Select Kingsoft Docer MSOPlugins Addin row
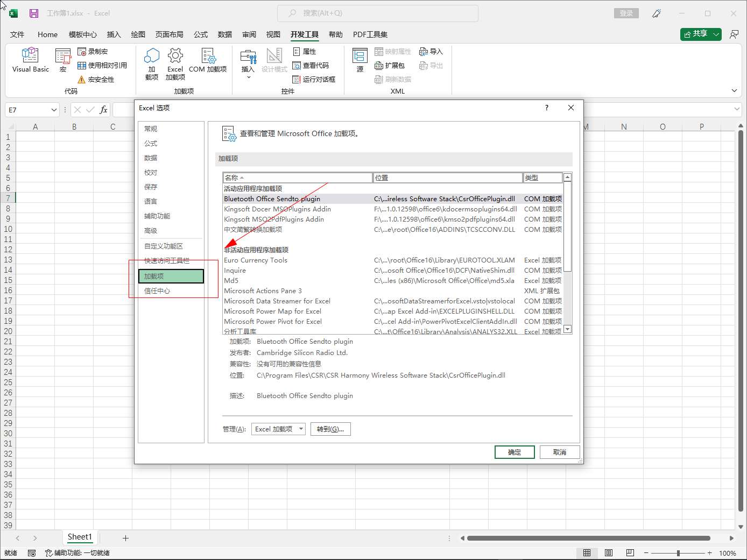This screenshot has height=560, width=747. [x=393, y=209]
